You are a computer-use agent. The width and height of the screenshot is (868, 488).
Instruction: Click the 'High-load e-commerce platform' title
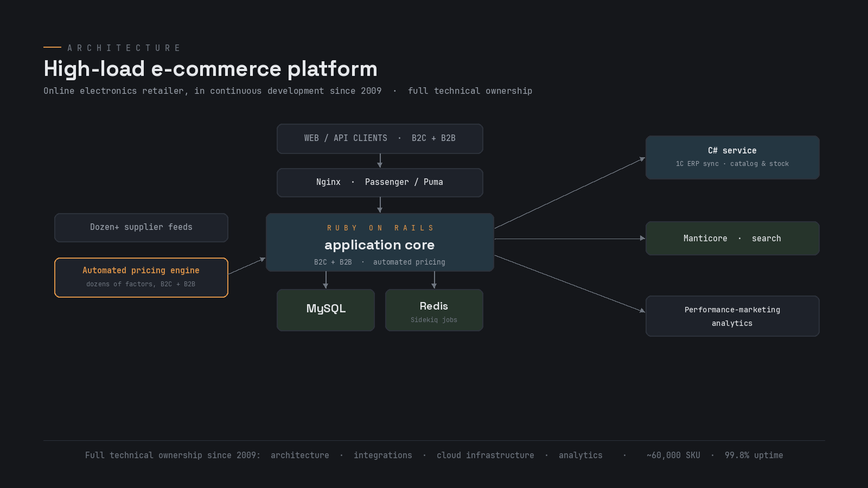coord(210,69)
